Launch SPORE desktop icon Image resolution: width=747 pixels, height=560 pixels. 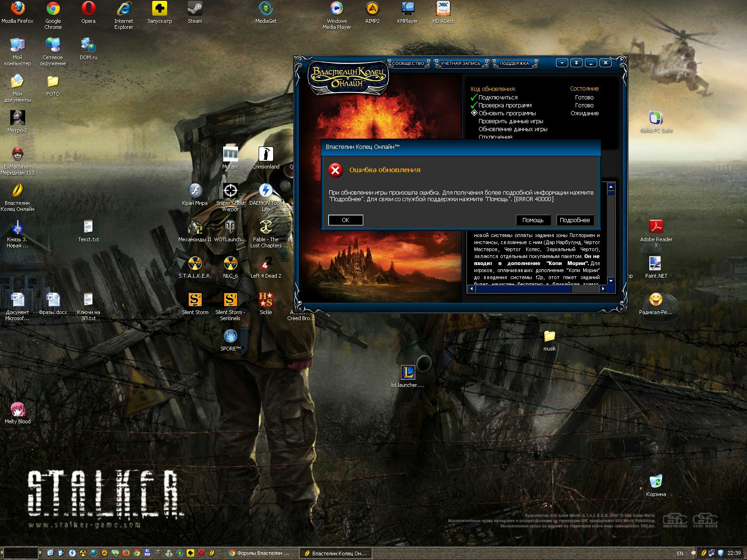point(230,340)
